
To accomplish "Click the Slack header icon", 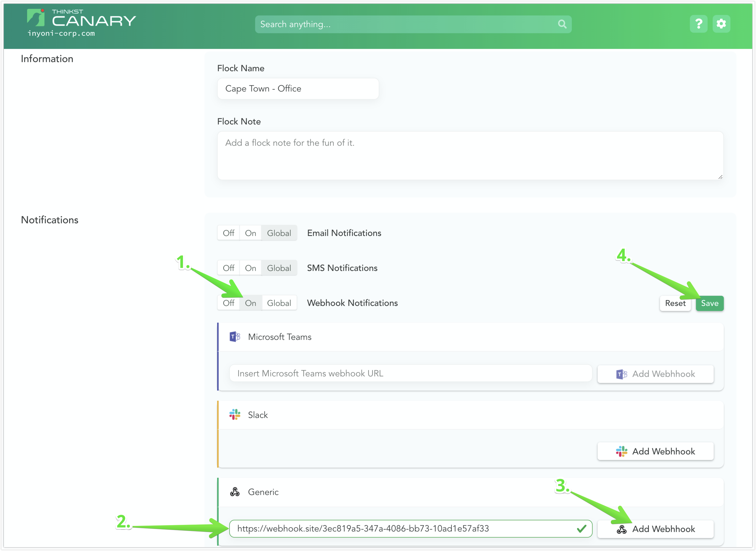I will [235, 415].
